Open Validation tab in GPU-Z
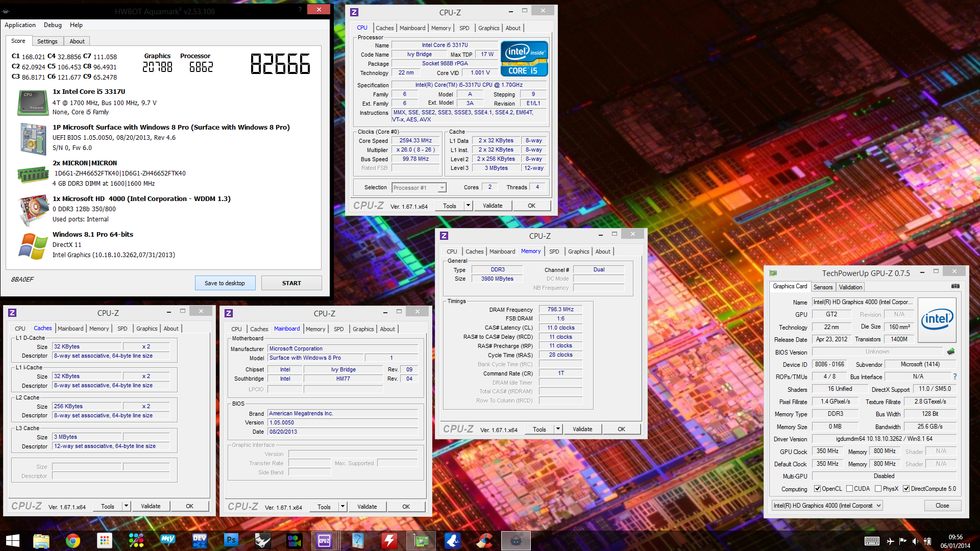The height and width of the screenshot is (551, 980). point(850,287)
